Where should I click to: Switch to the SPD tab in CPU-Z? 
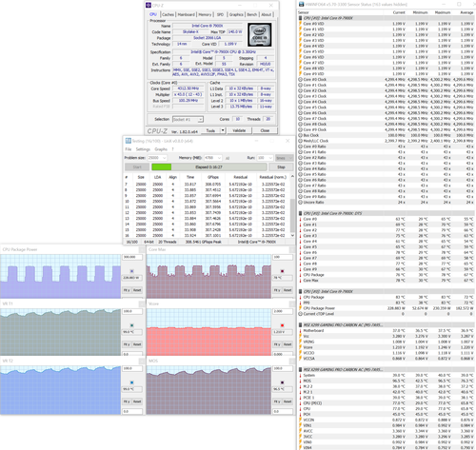click(x=220, y=14)
